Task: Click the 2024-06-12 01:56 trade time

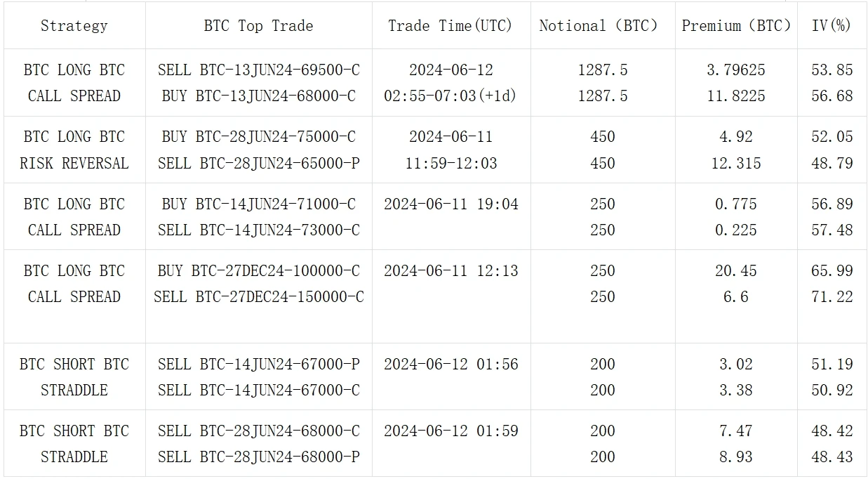Action: coord(450,365)
